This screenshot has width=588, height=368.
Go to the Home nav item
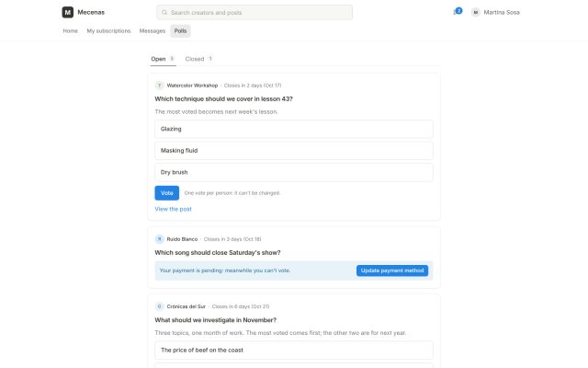coord(70,30)
